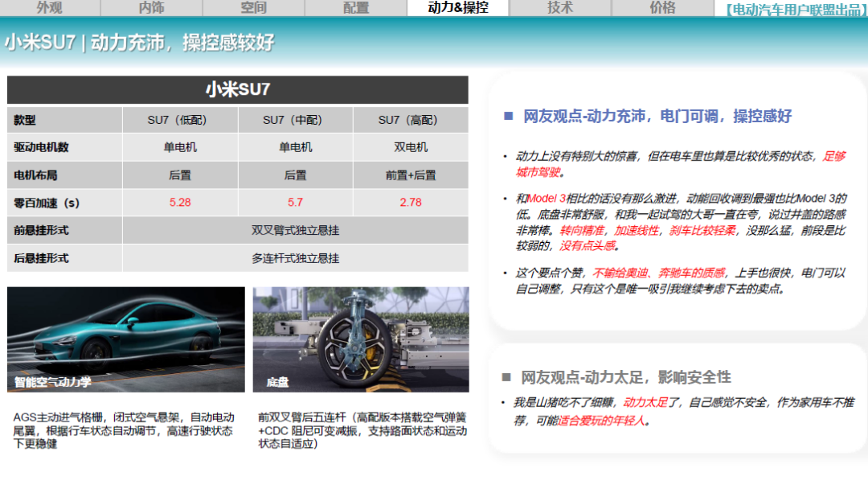Click the 前双叉臂后五连杆 description text
The image size is (868, 489).
[x=362, y=430]
